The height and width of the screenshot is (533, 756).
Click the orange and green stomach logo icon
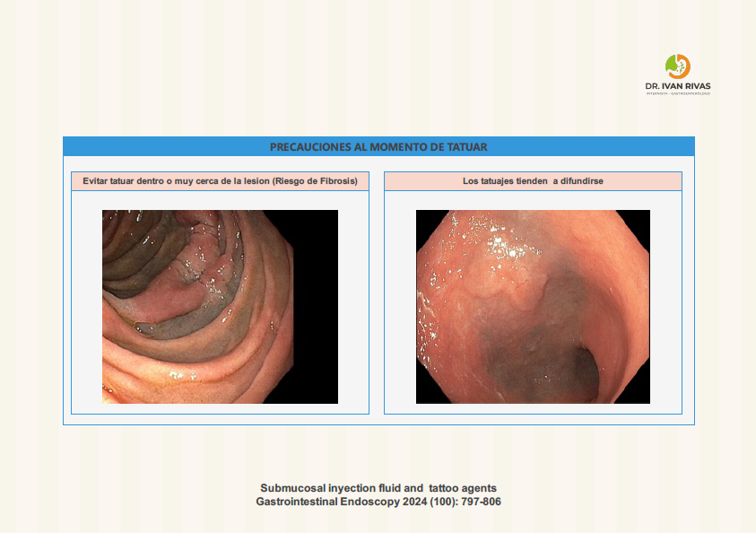[x=677, y=66]
